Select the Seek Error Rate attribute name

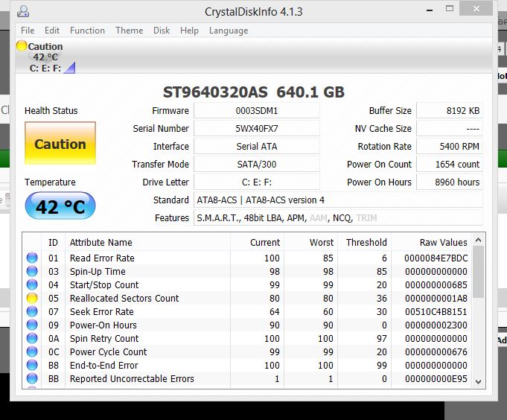click(x=101, y=311)
